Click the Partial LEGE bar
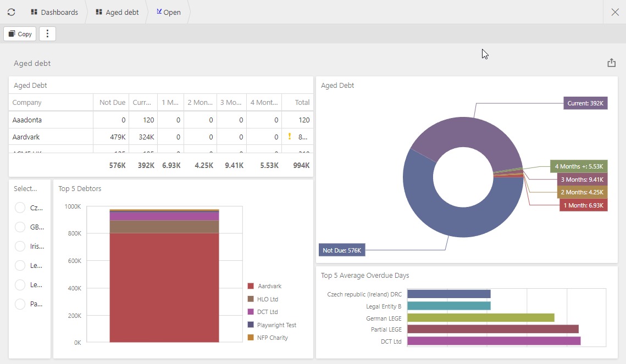Image resolution: width=626 pixels, height=364 pixels. [493, 329]
